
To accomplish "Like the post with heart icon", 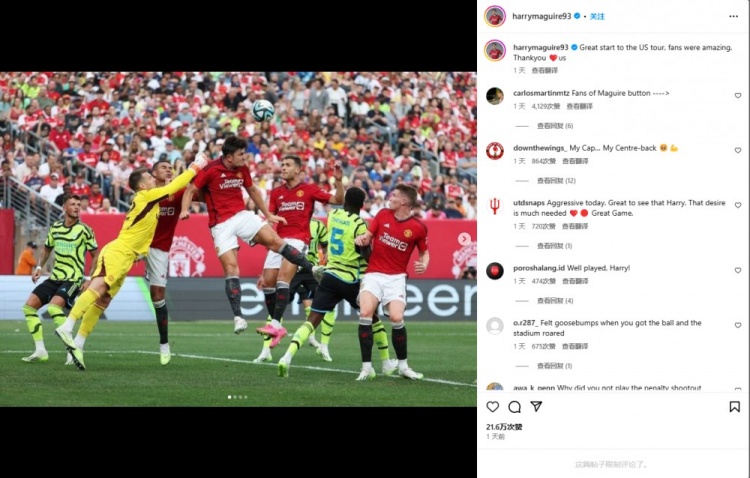I will [493, 407].
